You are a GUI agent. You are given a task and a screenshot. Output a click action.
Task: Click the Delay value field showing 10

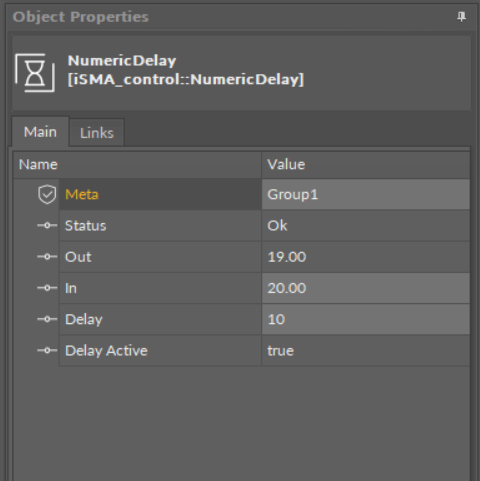pos(366,319)
